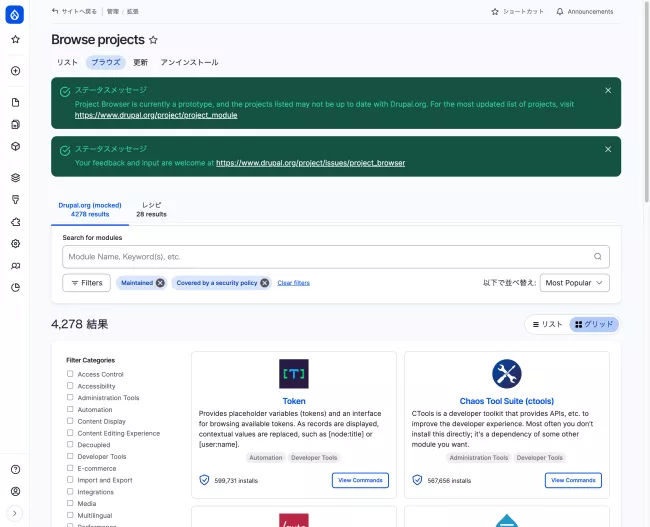Focus the Search for modules input field
Image resolution: width=650 pixels, height=527 pixels.
(336, 257)
